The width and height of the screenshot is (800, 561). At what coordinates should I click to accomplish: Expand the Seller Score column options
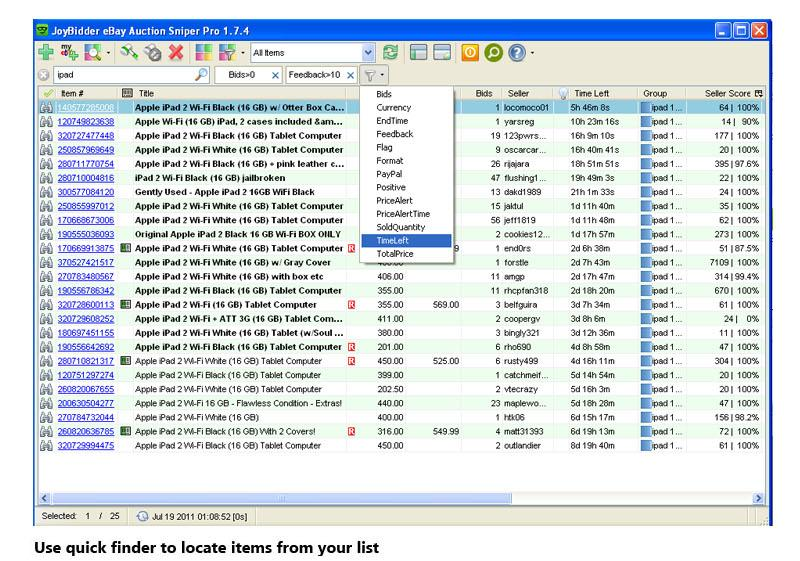[x=759, y=92]
